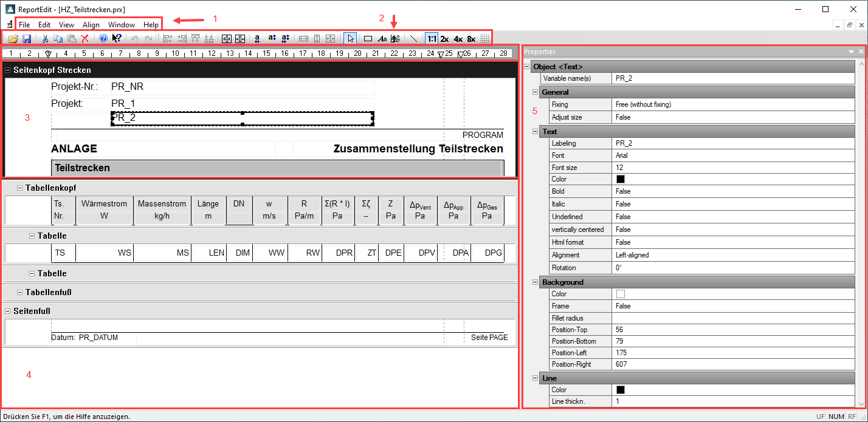The image size is (868, 422).
Task: Select the Text 'Aa' tool
Action: click(x=382, y=38)
